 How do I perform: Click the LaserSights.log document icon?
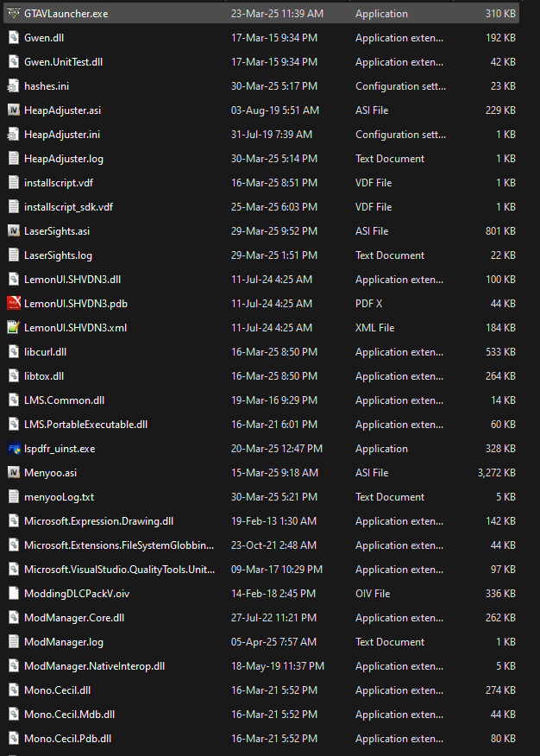(x=14, y=255)
